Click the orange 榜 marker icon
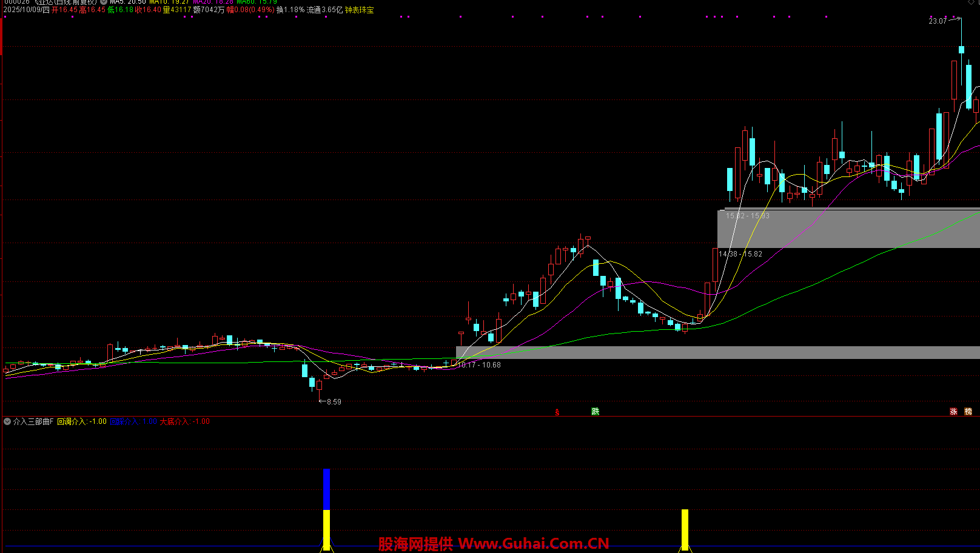980x553 pixels. [x=968, y=411]
